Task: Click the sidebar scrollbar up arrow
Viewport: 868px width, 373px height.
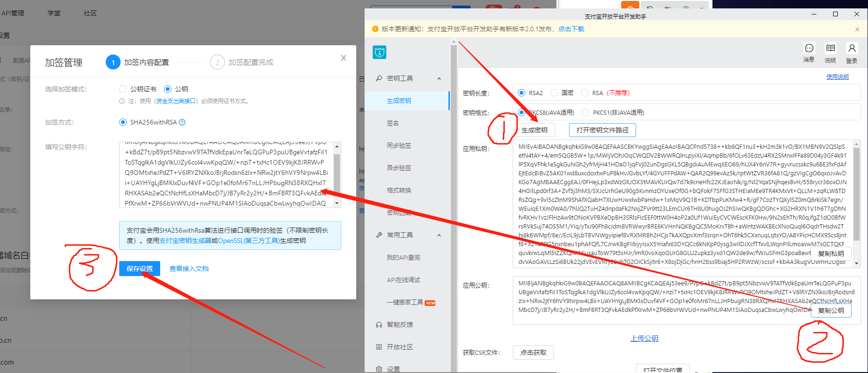Action: 454,42
